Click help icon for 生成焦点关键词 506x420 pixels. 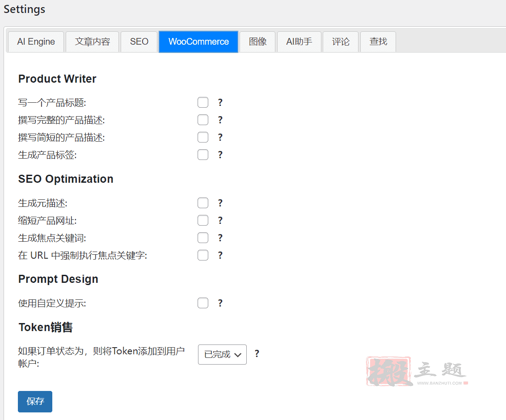click(220, 238)
